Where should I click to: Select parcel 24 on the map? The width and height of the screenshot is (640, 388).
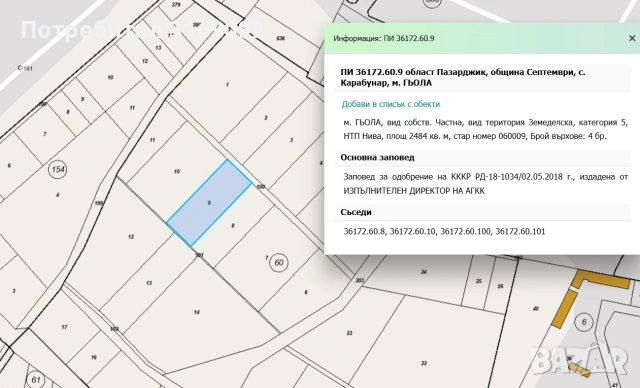pyautogui.click(x=424, y=272)
